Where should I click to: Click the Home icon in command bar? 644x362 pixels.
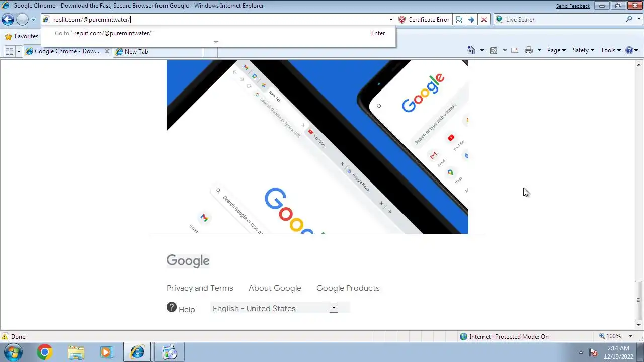pyautogui.click(x=471, y=50)
